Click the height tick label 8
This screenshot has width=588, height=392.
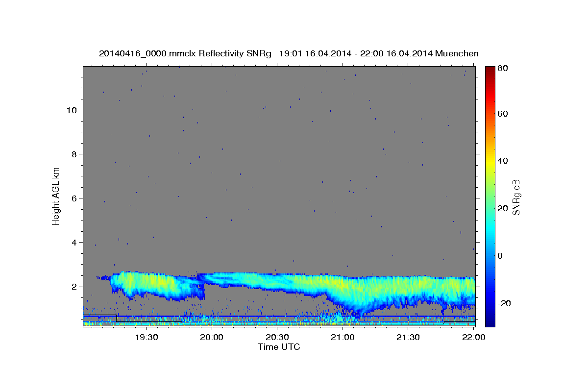[x=75, y=154]
